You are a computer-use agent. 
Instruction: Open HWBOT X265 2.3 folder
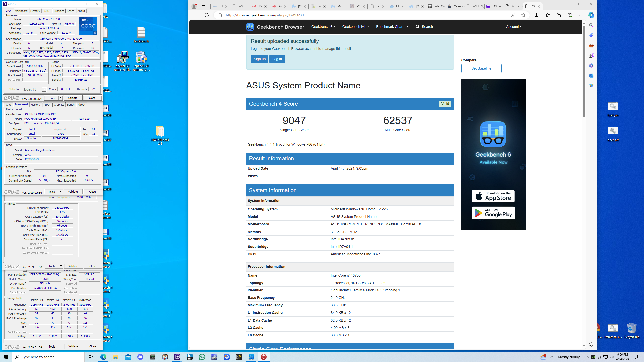[160, 135]
